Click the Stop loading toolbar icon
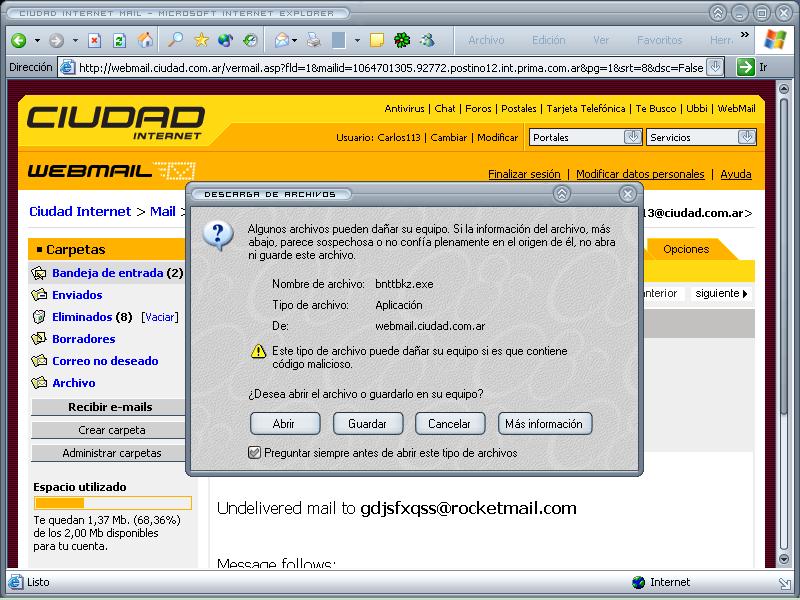Screen dimensions: 800x600 click(x=95, y=41)
